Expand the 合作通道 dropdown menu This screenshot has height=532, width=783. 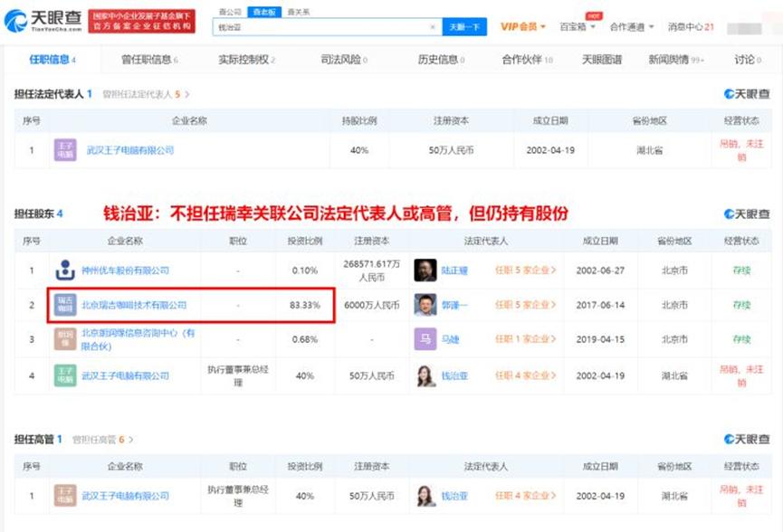pos(632,27)
